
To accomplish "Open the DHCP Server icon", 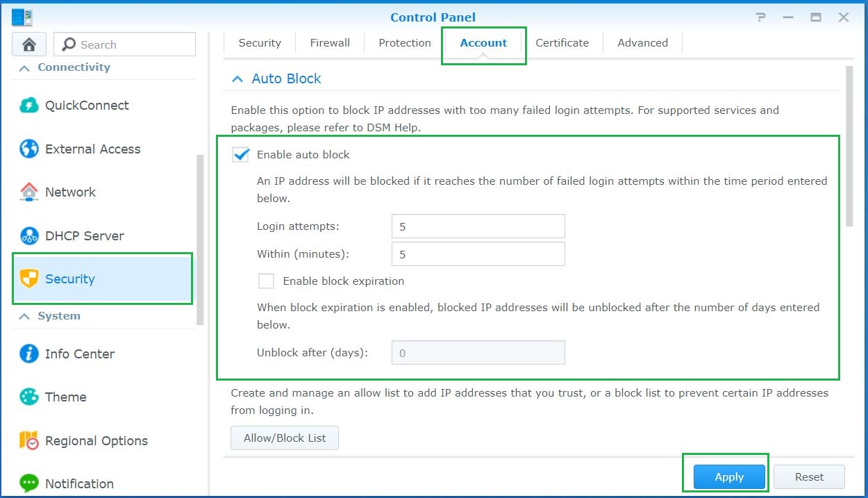I will click(x=29, y=236).
